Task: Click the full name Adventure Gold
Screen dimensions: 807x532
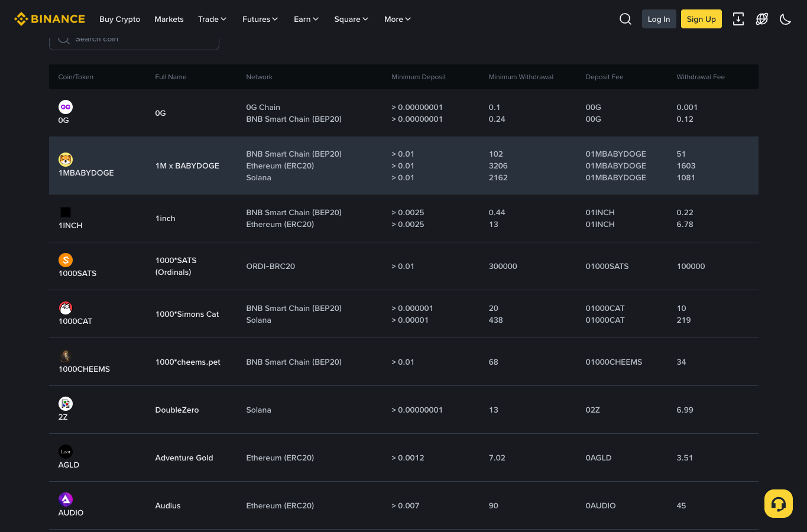Action: 184,458
